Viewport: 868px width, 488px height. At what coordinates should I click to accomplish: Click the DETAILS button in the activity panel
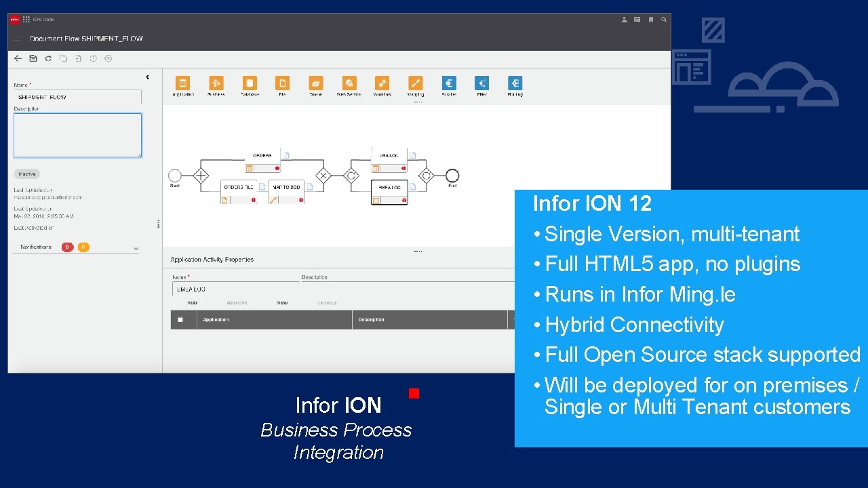click(328, 302)
